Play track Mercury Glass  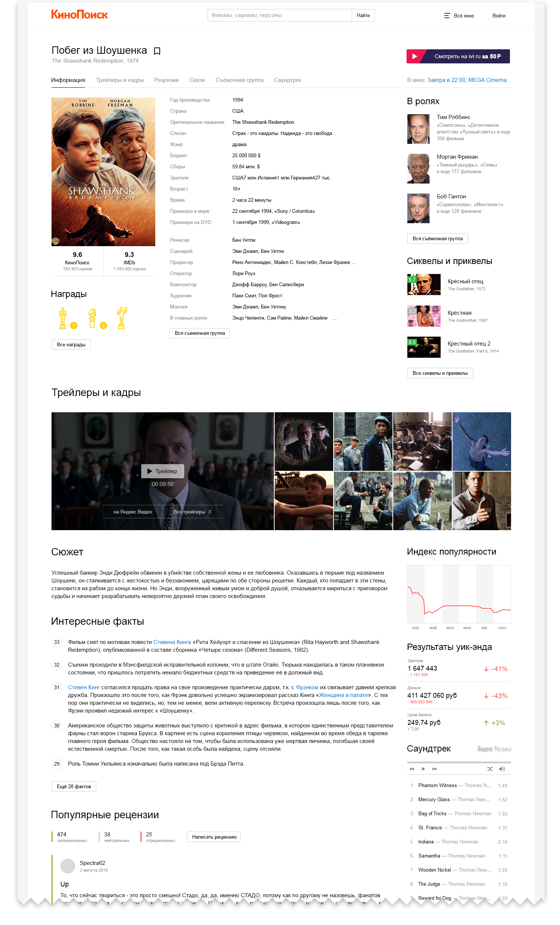point(459,800)
